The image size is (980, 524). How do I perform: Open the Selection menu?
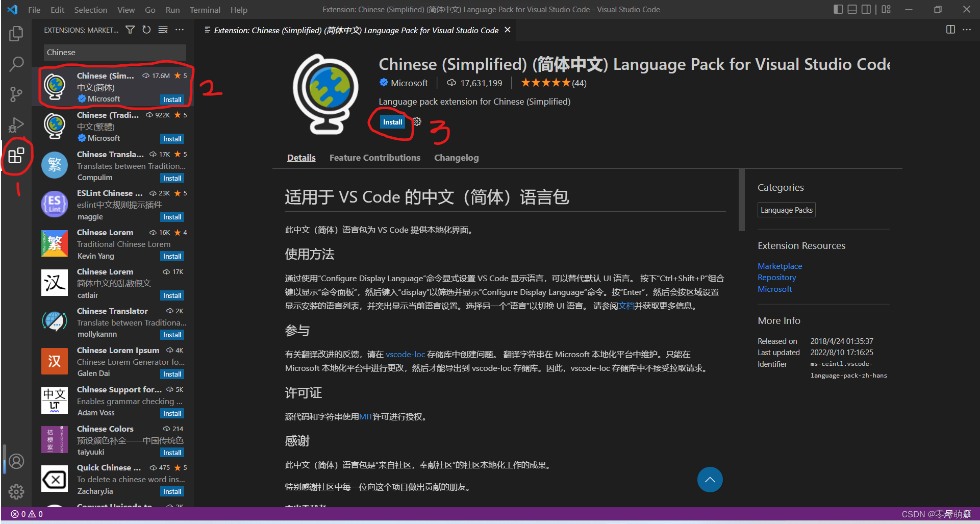click(x=91, y=10)
